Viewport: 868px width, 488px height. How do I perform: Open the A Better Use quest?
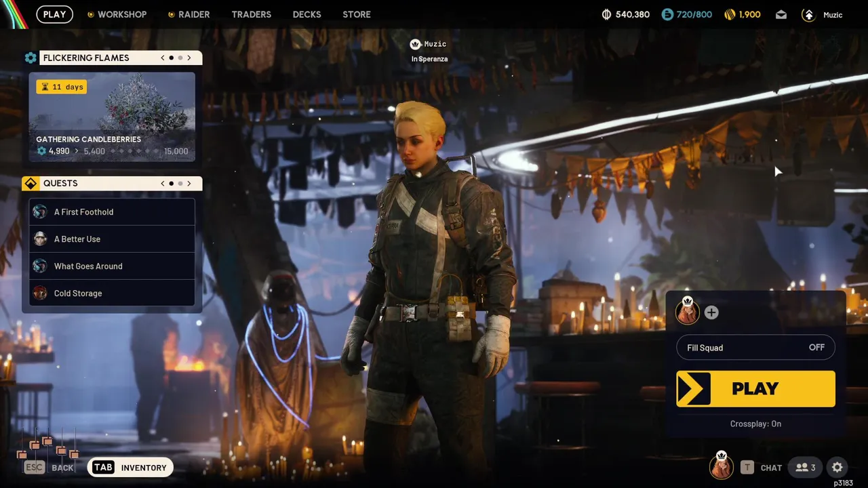(x=112, y=239)
